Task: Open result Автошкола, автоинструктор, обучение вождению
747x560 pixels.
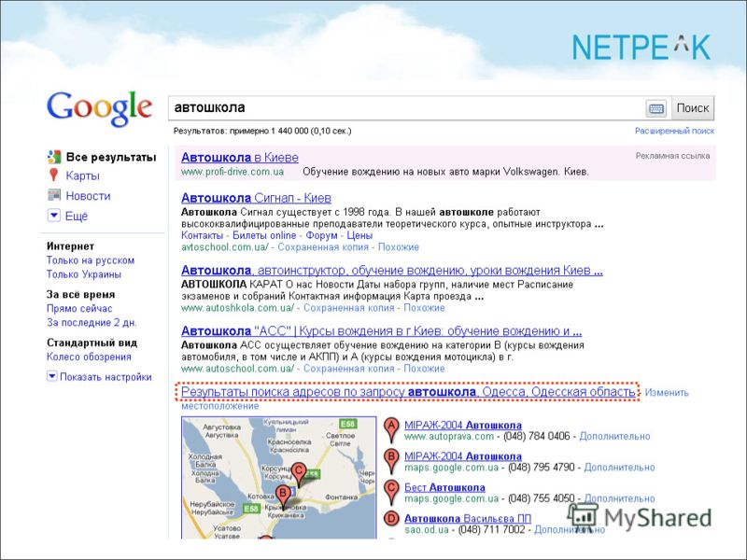Action: point(392,271)
